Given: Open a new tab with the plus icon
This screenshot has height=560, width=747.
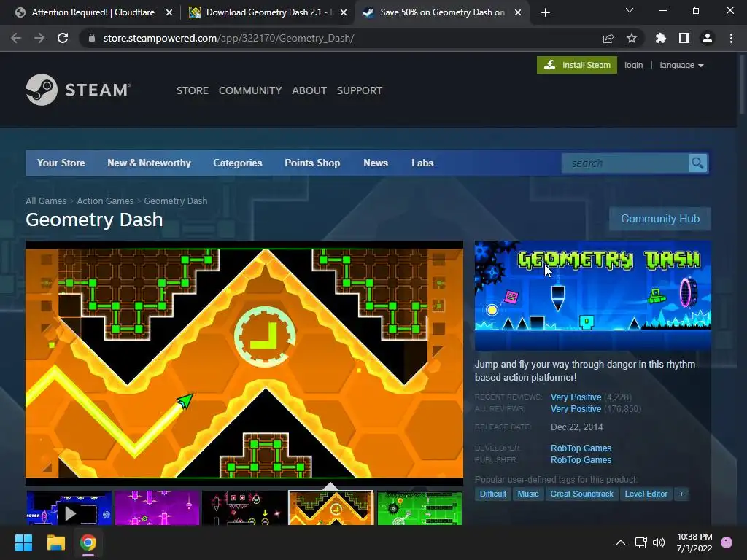Looking at the screenshot, I should [546, 12].
